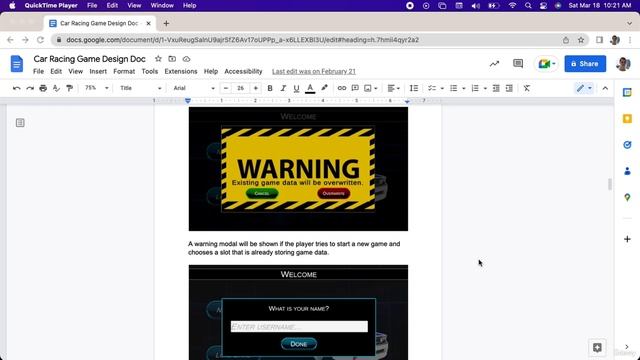
Task: Open the Extensions menu
Action: (181, 71)
